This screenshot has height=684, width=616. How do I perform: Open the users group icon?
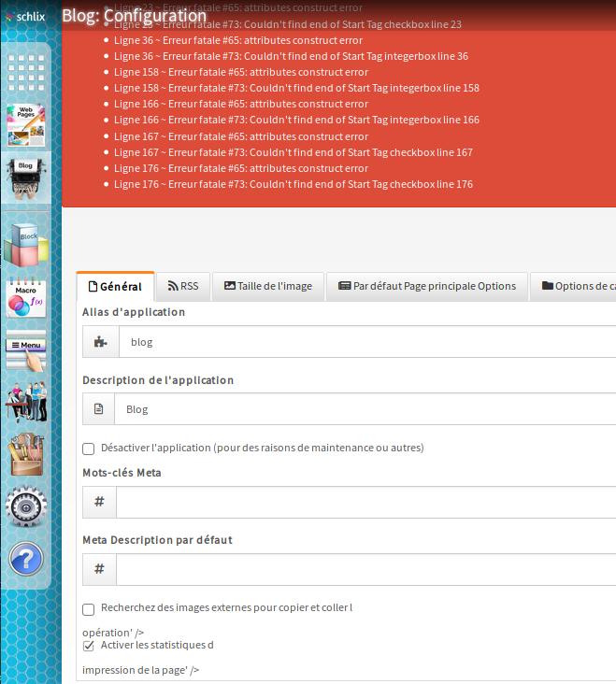coord(26,403)
